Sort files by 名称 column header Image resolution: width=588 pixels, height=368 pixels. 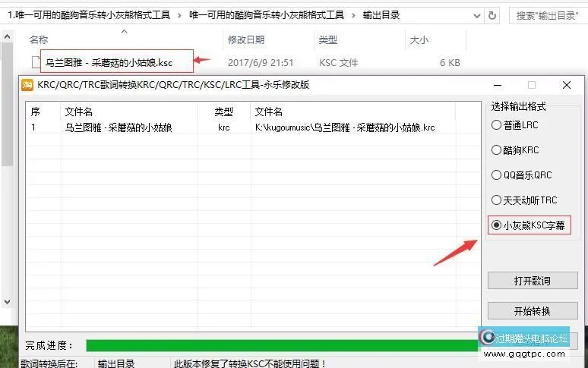(38, 39)
